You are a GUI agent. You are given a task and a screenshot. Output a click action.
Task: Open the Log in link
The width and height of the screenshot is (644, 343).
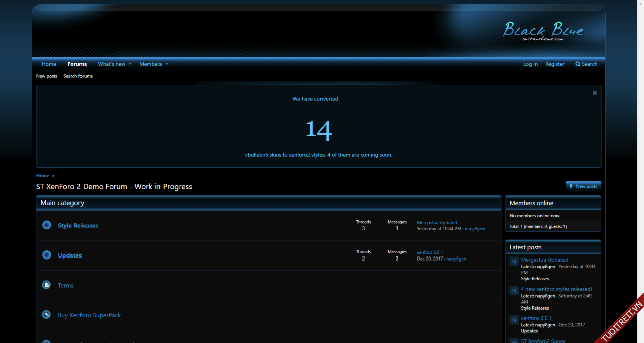click(530, 64)
